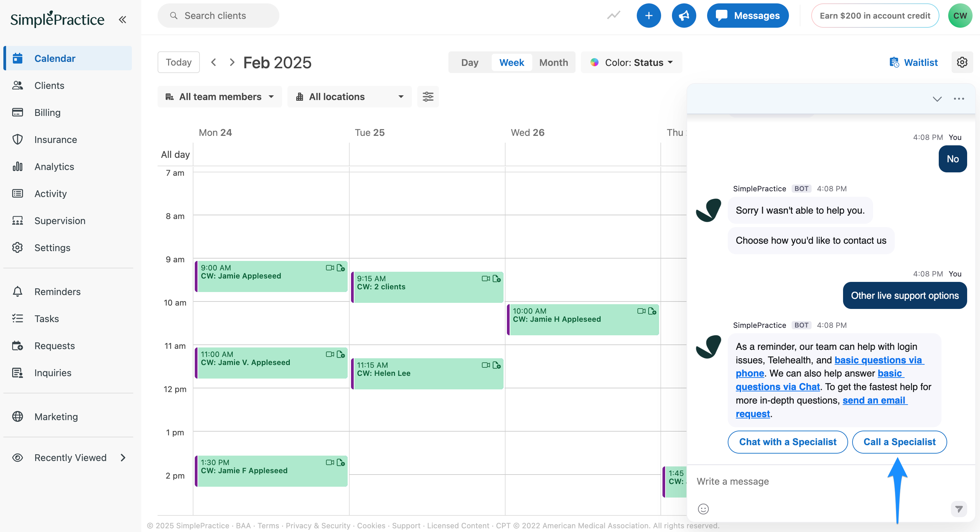Open Tasks in the sidebar
Image resolution: width=980 pixels, height=532 pixels.
pos(68,319)
